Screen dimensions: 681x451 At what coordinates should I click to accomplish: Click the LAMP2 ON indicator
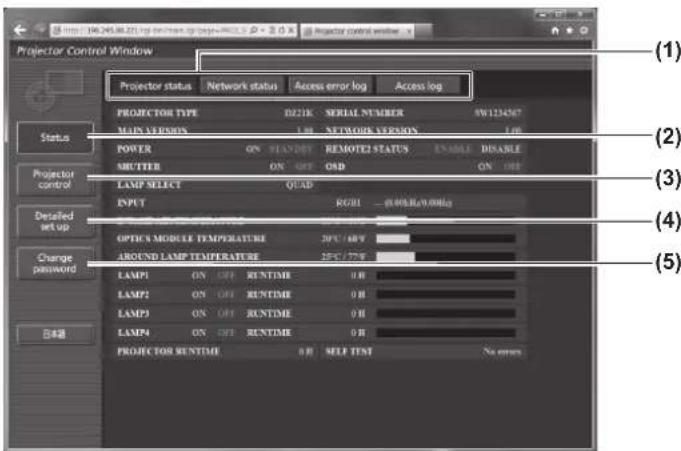click(199, 295)
